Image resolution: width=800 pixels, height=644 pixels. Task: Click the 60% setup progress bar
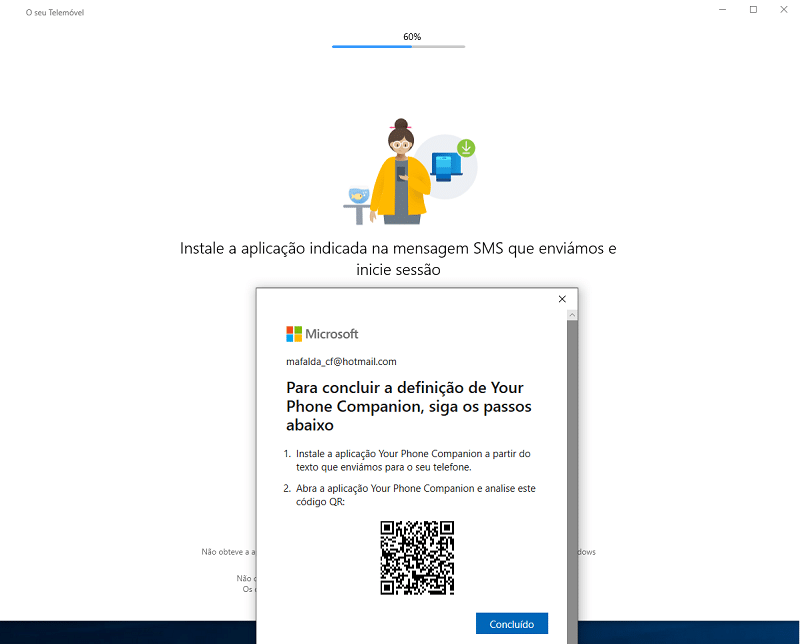(398, 46)
